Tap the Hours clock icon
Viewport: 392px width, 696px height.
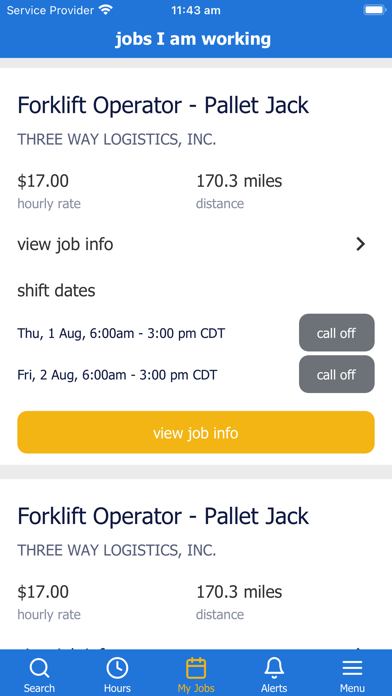click(x=117, y=668)
